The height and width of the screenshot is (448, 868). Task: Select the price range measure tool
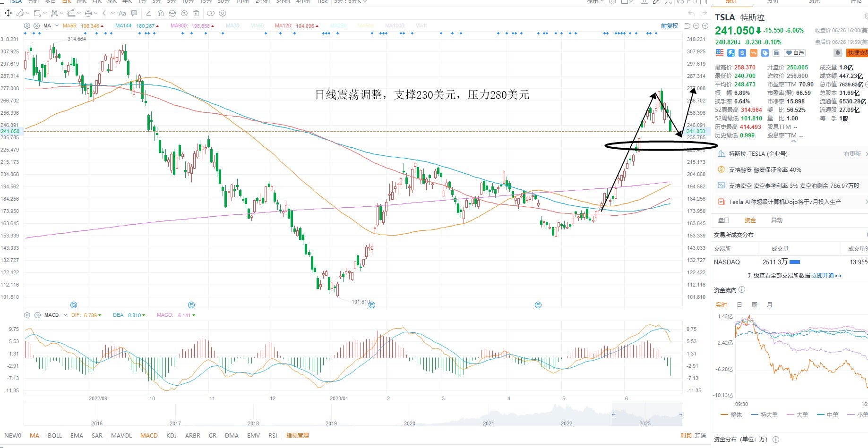point(88,13)
